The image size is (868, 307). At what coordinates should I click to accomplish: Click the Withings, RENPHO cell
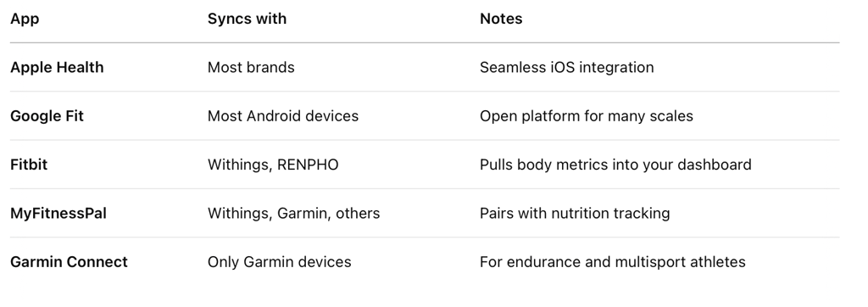coord(273,165)
